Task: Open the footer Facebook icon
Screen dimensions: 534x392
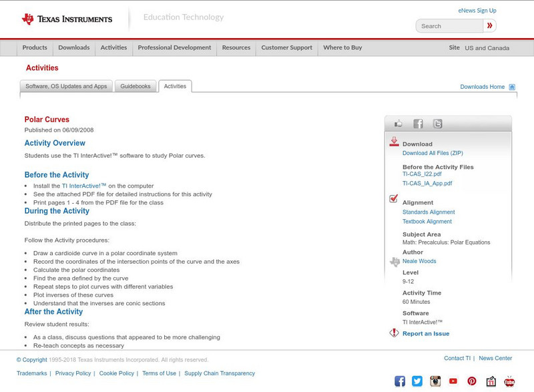Action: pos(400,381)
